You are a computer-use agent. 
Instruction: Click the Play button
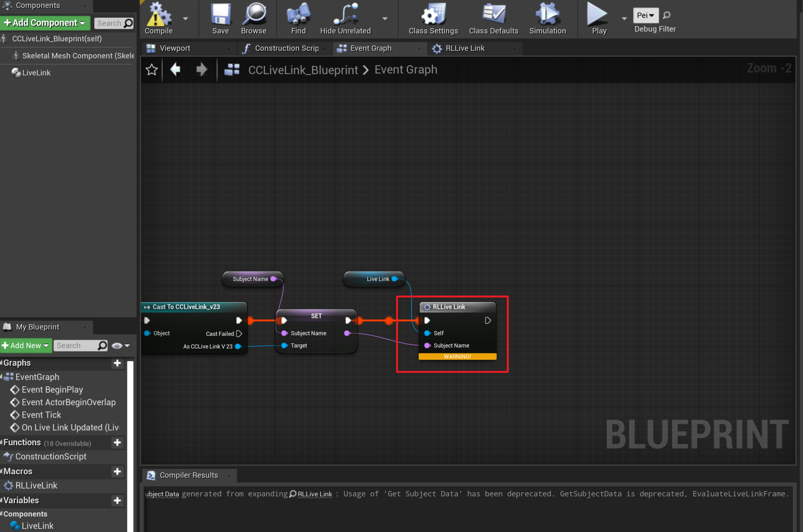point(599,18)
